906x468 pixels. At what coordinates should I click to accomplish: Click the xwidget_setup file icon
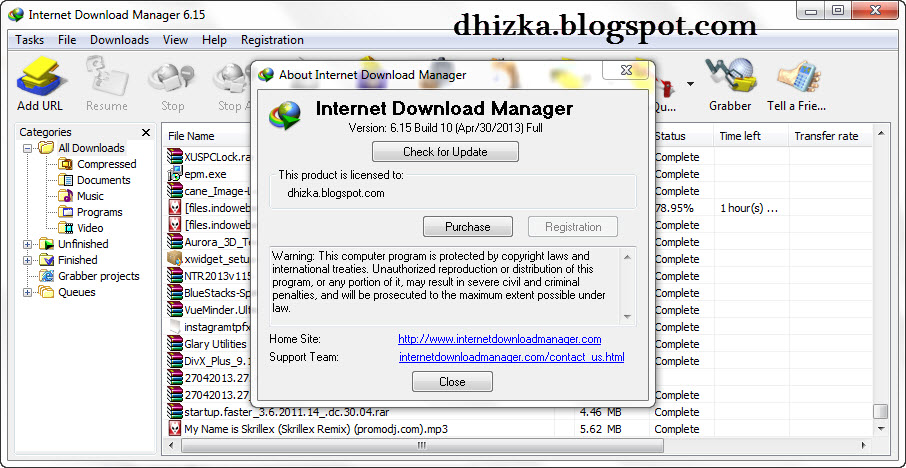174,259
